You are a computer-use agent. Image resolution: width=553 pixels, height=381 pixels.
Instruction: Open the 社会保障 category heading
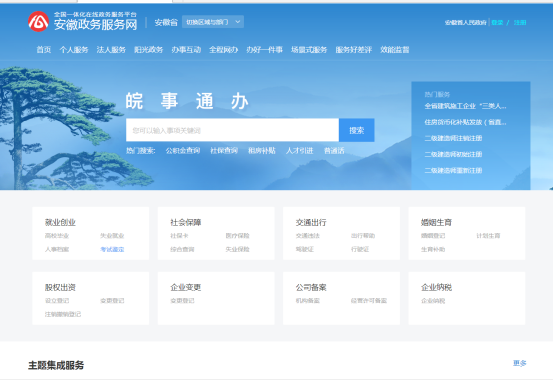[x=186, y=222]
